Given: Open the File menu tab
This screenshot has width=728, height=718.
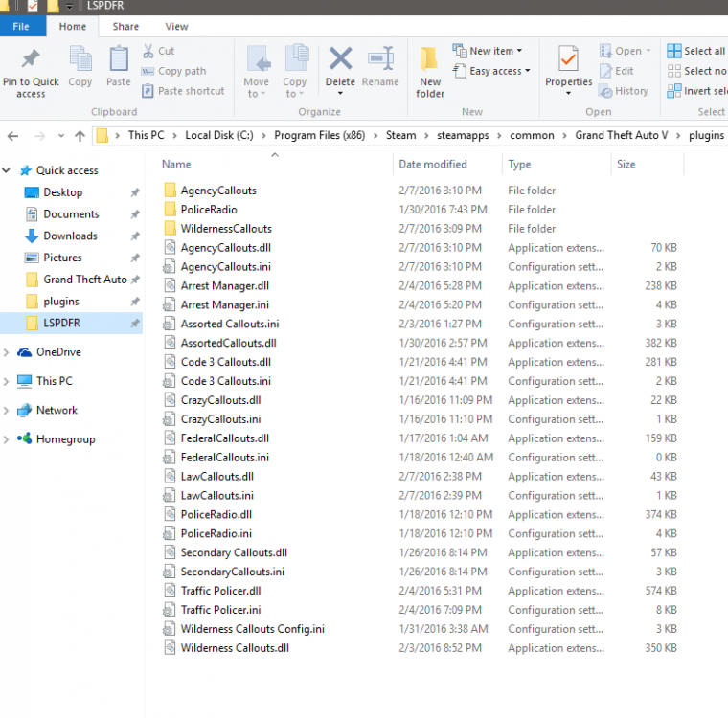Looking at the screenshot, I should 21,27.
